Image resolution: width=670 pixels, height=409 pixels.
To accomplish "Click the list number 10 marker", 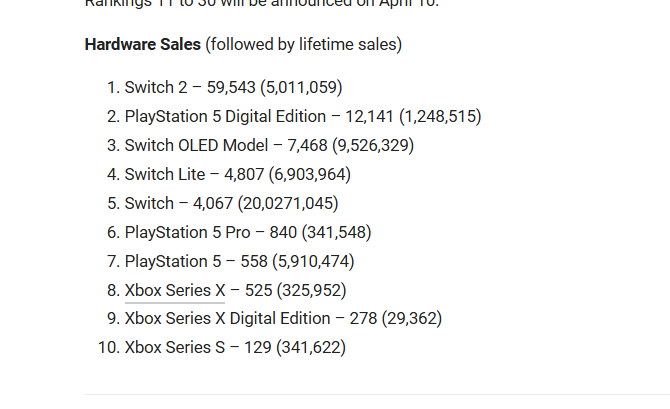I will click(x=109, y=347).
